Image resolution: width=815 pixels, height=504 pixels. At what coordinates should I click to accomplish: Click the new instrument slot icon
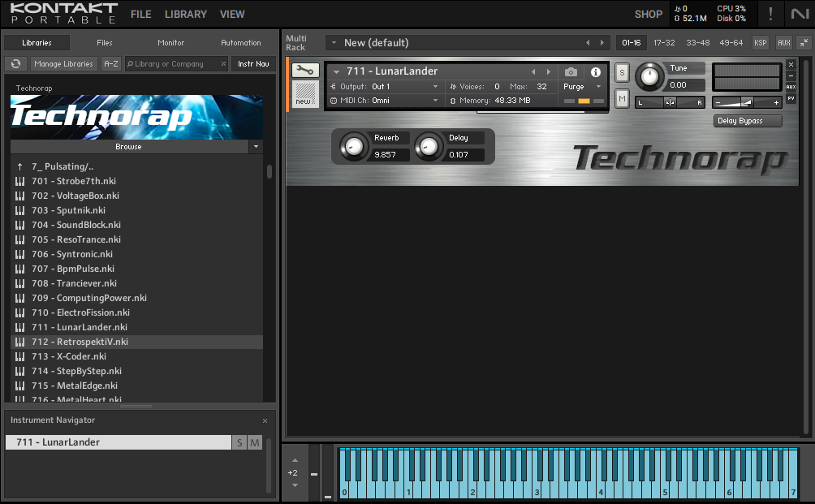pyautogui.click(x=305, y=94)
